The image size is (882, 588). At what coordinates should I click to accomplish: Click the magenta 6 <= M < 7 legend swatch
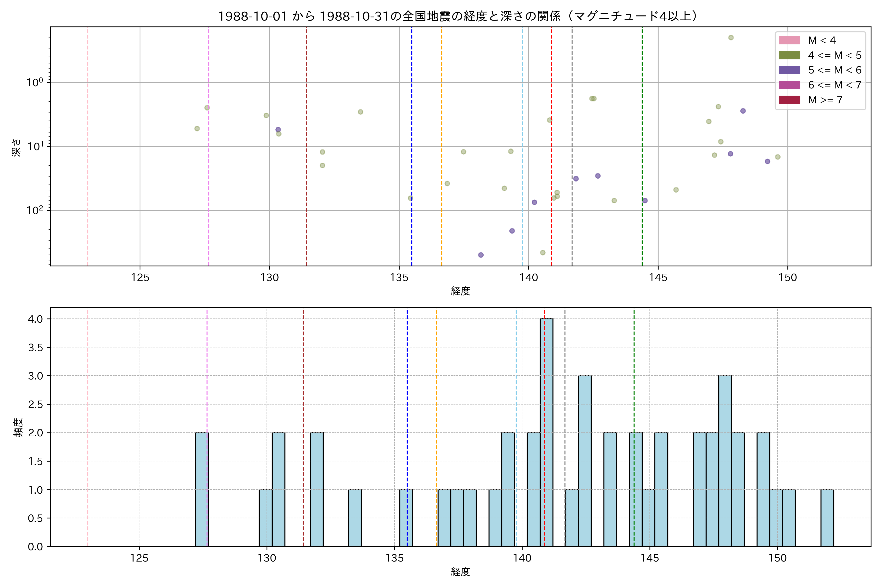789,85
